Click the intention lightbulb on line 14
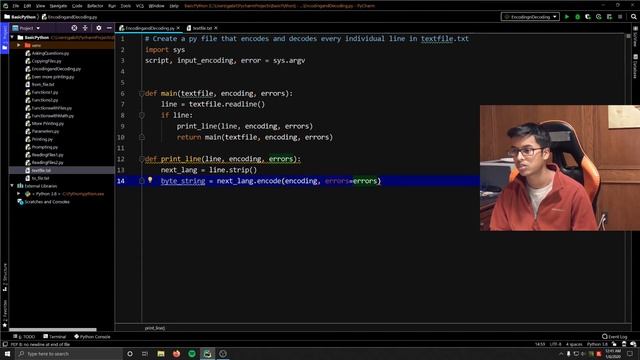 [150, 180]
